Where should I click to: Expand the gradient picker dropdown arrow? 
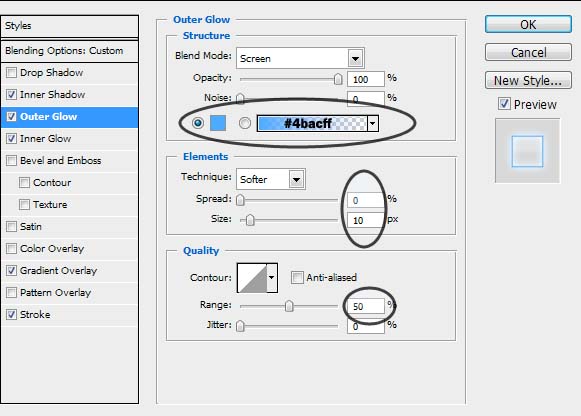pyautogui.click(x=373, y=123)
